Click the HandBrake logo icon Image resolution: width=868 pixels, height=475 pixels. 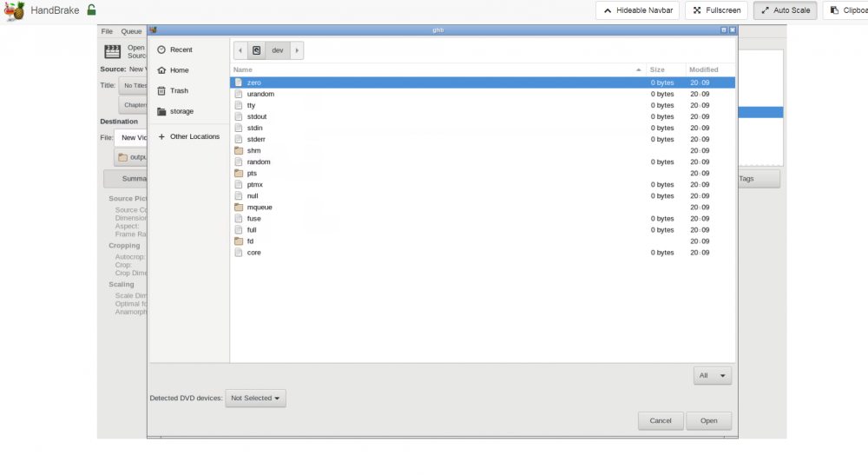point(15,10)
